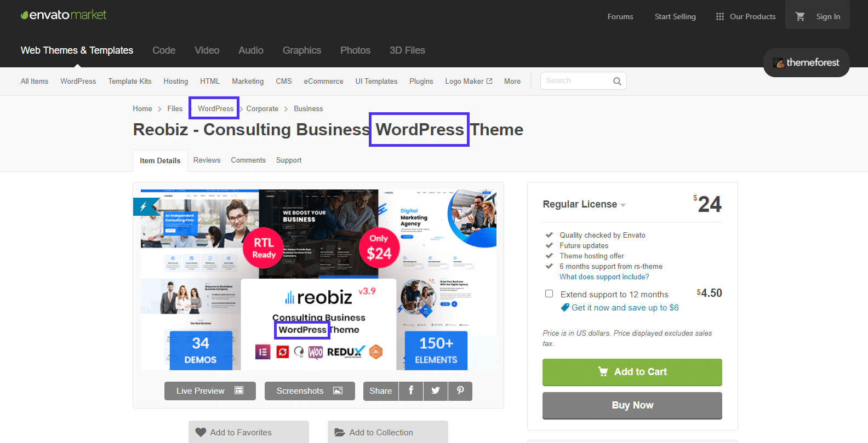Expand the Regular License dropdown arrow

[623, 205]
